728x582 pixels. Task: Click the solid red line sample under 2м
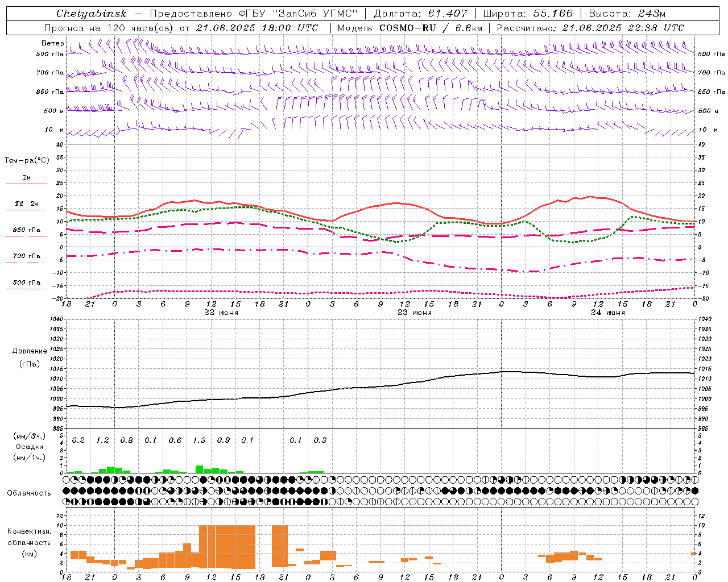(26, 184)
